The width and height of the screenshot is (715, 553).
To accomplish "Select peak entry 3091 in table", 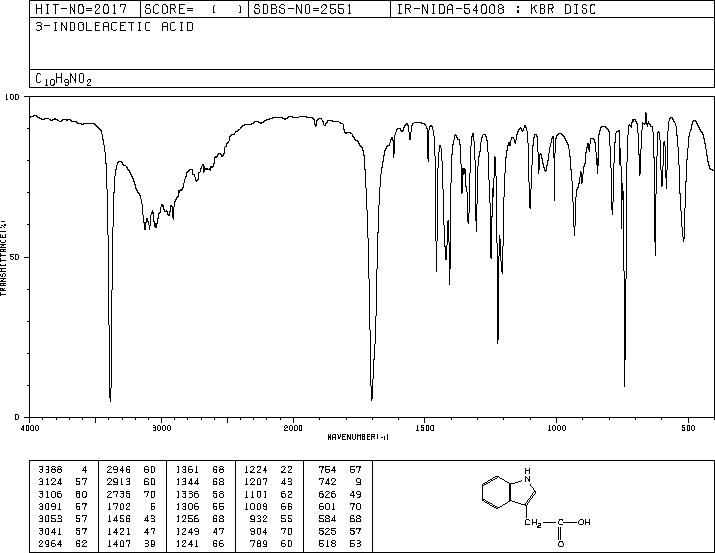I will 63,506.
